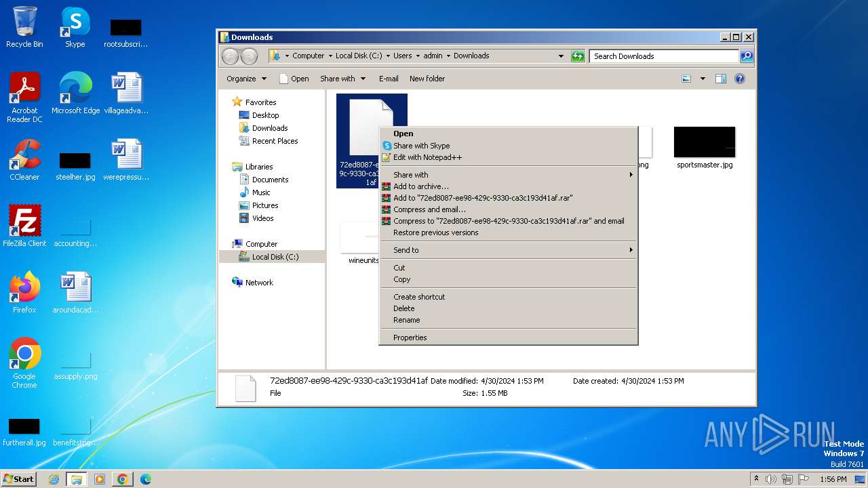Click the New folder button
Image resolution: width=868 pixels, height=488 pixels.
pyautogui.click(x=427, y=79)
